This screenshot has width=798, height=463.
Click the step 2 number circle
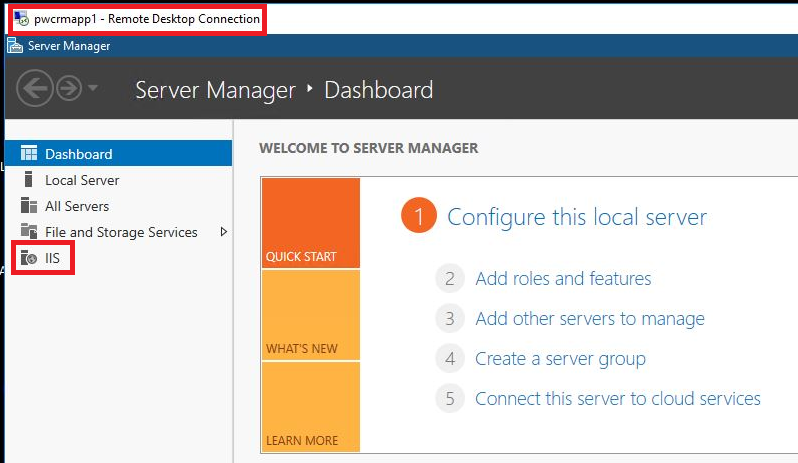pos(450,278)
